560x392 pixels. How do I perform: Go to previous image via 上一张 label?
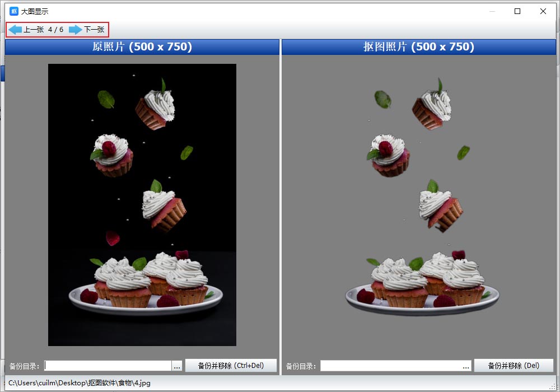[34, 30]
